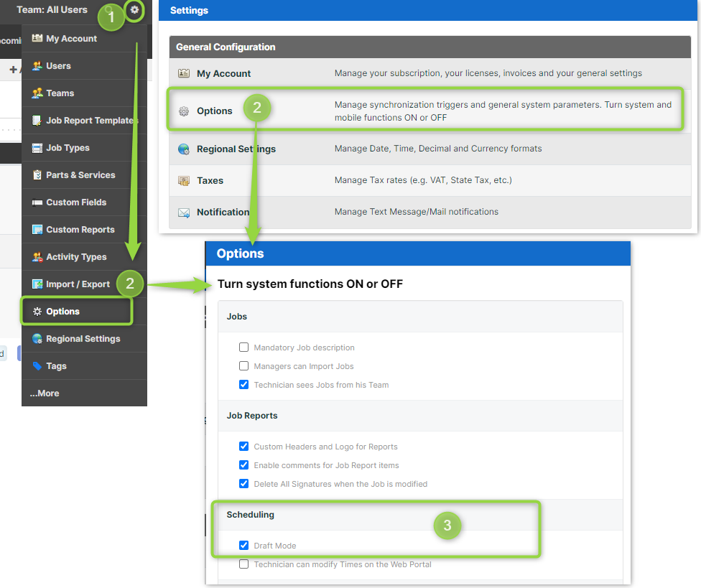Click the settings gear icon at top
Image resolution: width=701 pixels, height=588 pixels.
click(x=134, y=10)
